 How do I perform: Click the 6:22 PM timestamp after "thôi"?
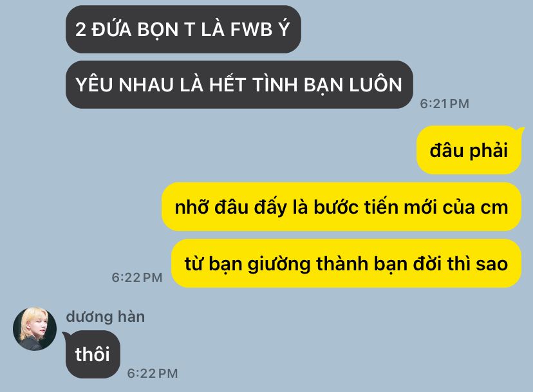coord(153,373)
